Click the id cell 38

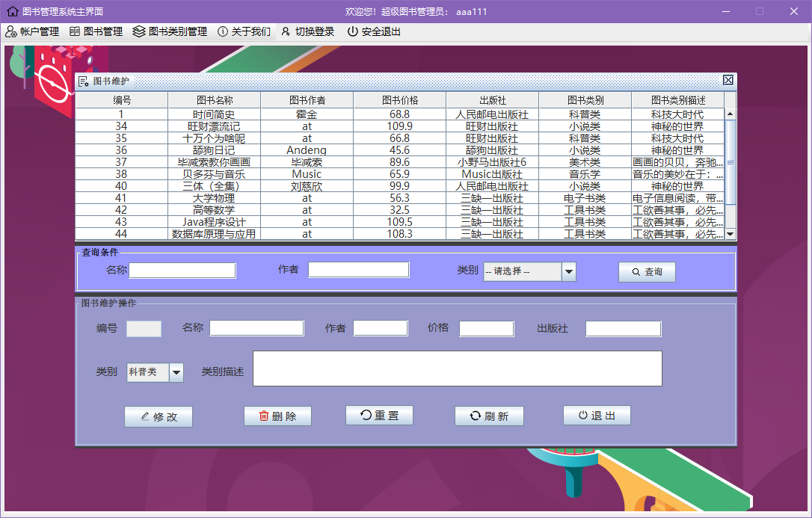pyautogui.click(x=122, y=174)
